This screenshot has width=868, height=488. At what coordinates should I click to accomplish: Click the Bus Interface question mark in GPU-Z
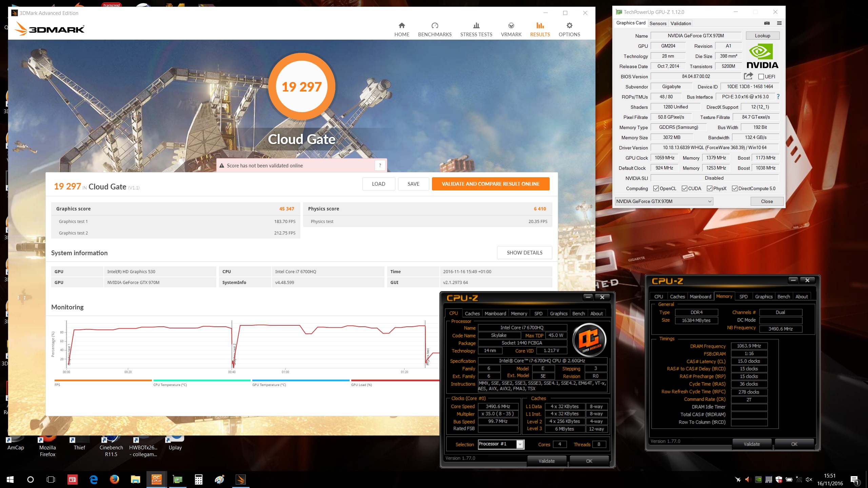[778, 97]
